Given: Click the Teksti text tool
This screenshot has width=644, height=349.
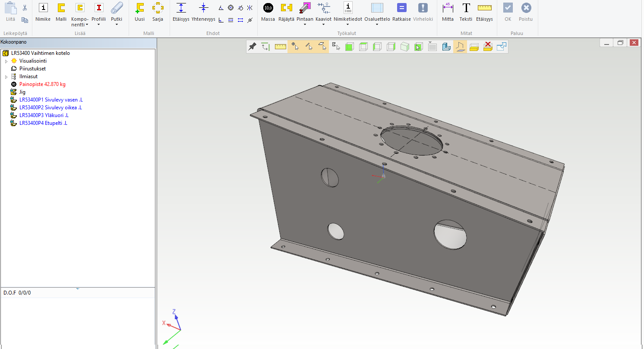Looking at the screenshot, I should (x=466, y=12).
